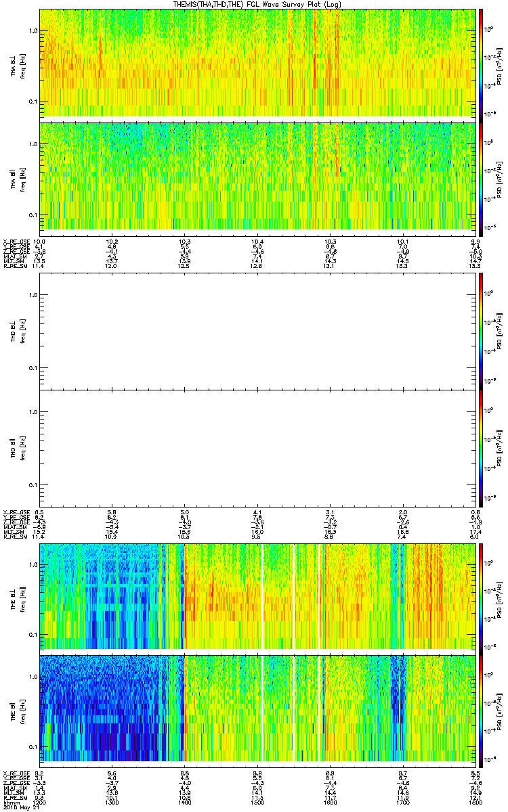Viewport: 508px width, 812px height.
Task: Click the "THD B⊥ freq [Hz]" axis label
Action: pyautogui.click(x=16, y=330)
